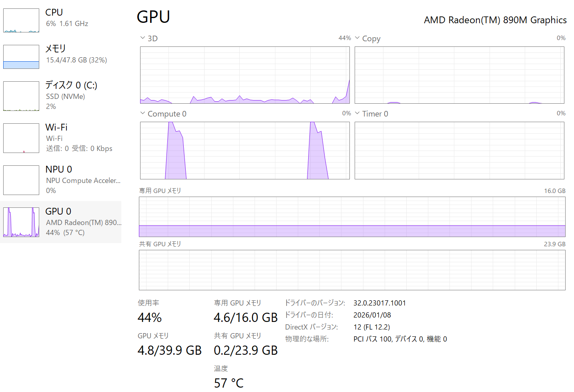
Task: Click the driver version value 32.0.23017.1001
Action: click(379, 303)
